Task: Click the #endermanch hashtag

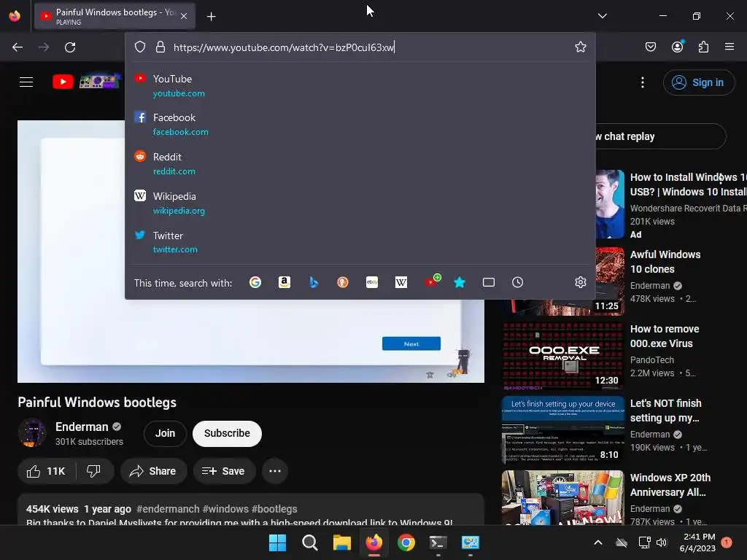Action: tap(167, 509)
